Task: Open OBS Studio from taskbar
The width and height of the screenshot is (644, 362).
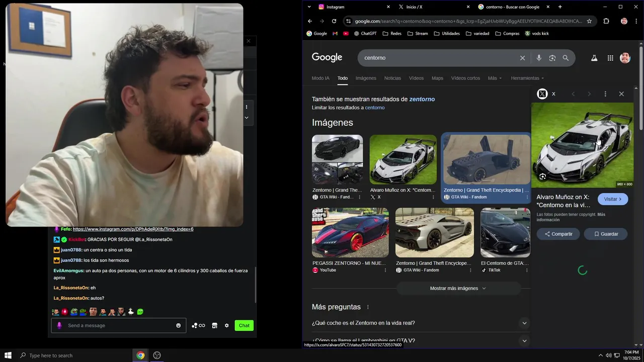Action: click(157, 355)
